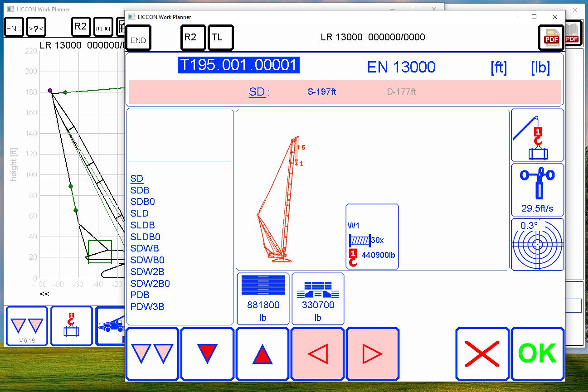The image size is (588, 392).
Task: Select the S-197ft main boom length
Action: pos(322,92)
